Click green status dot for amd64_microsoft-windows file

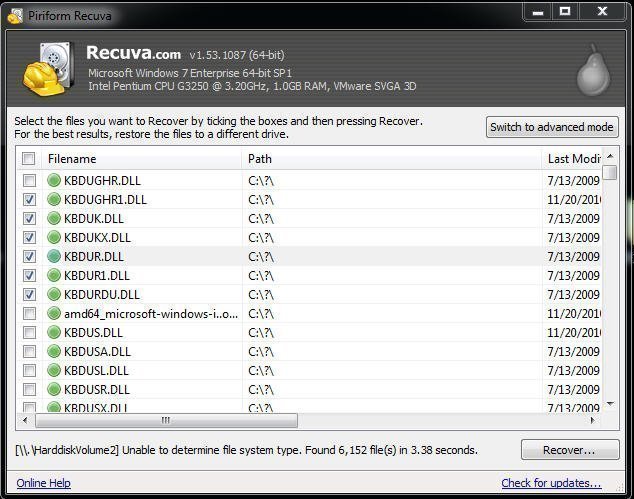pyautogui.click(x=54, y=313)
